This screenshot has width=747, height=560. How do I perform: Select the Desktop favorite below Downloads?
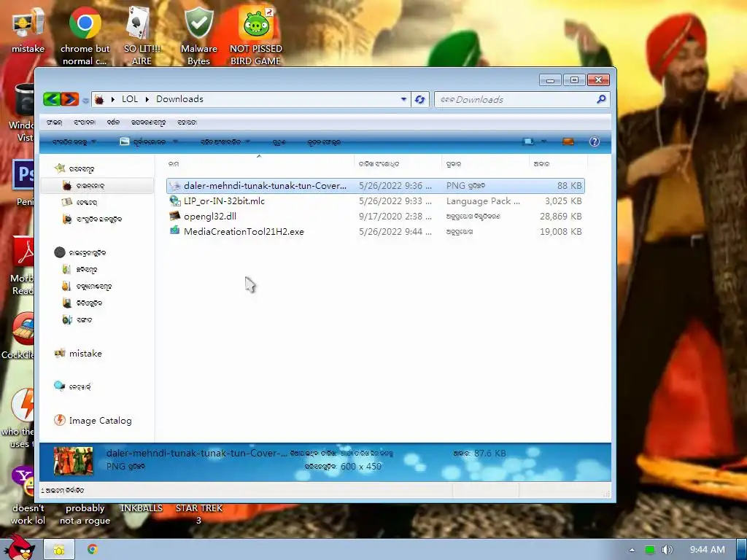[80, 203]
